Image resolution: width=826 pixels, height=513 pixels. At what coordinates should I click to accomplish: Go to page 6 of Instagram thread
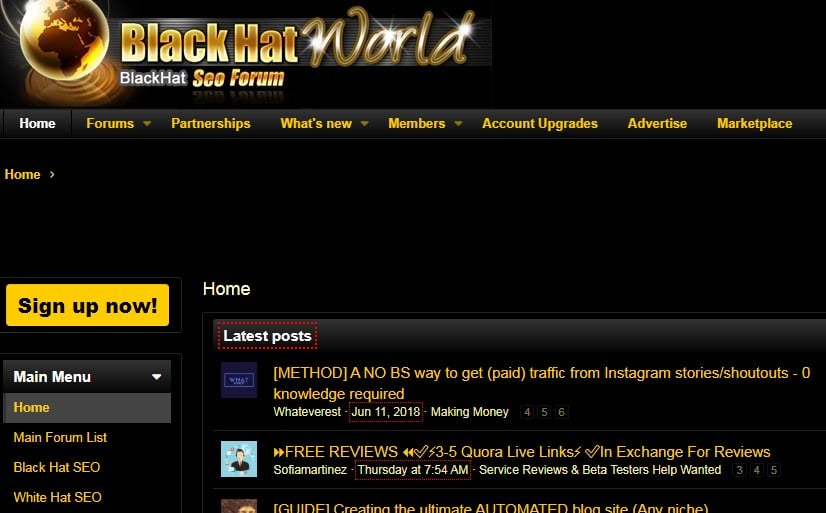[x=562, y=412]
